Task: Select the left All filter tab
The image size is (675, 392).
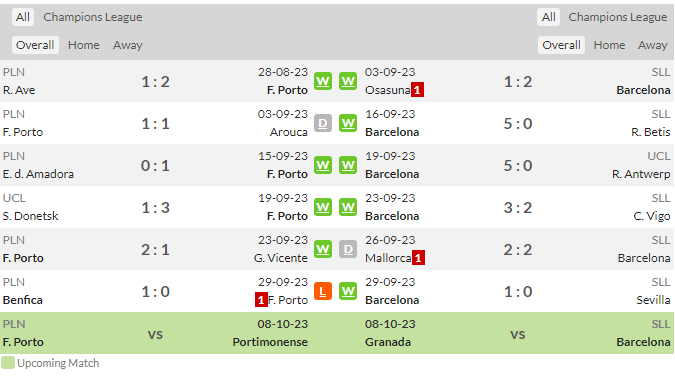Action: 23,17
